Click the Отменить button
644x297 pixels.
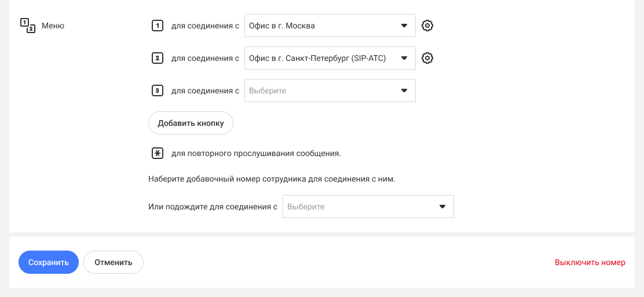pyautogui.click(x=114, y=262)
